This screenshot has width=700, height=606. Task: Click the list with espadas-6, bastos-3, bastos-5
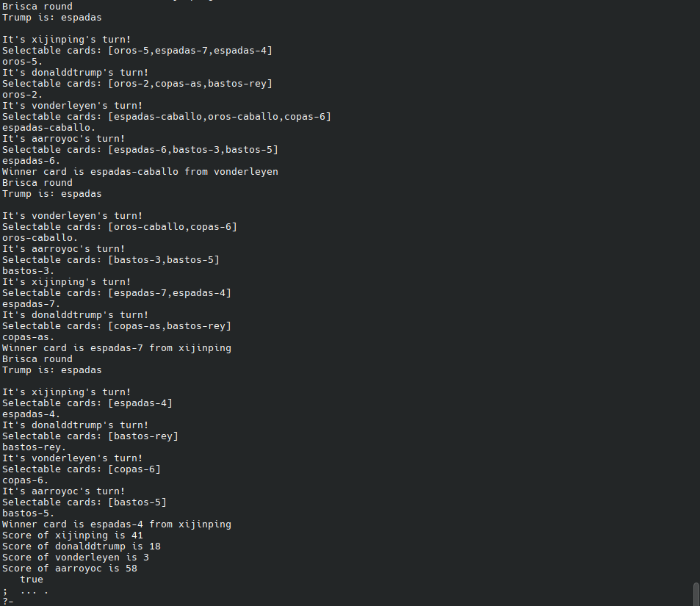pyautogui.click(x=193, y=150)
